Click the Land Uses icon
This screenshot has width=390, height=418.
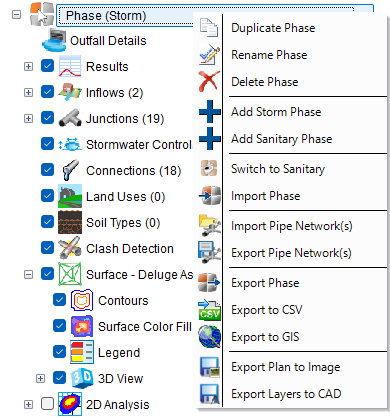point(70,196)
